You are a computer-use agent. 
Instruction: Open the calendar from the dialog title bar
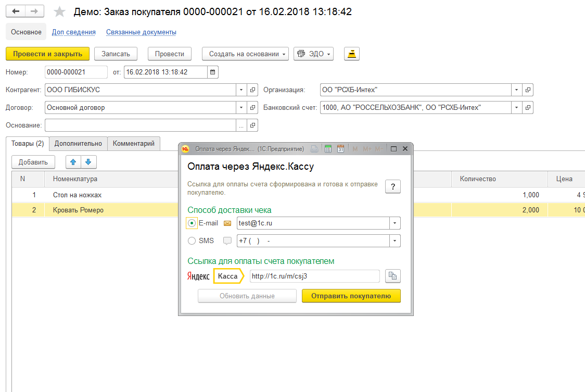(x=340, y=149)
